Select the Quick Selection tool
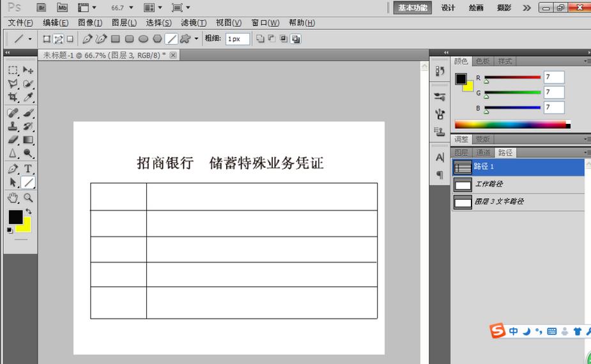 coord(28,84)
